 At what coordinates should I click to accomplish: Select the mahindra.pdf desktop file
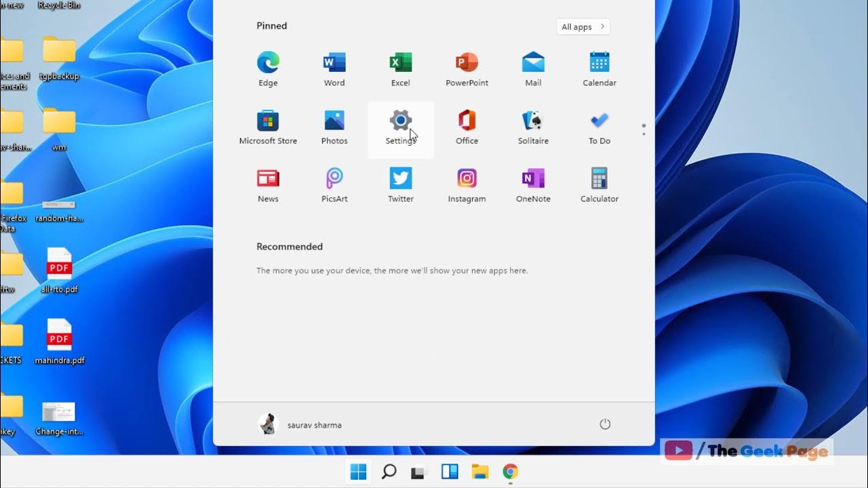coord(59,342)
